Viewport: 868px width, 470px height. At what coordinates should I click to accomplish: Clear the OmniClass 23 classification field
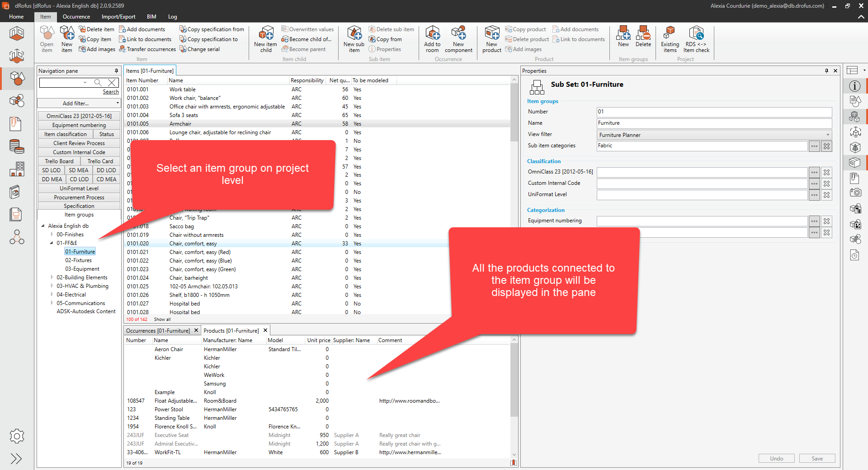click(x=826, y=172)
